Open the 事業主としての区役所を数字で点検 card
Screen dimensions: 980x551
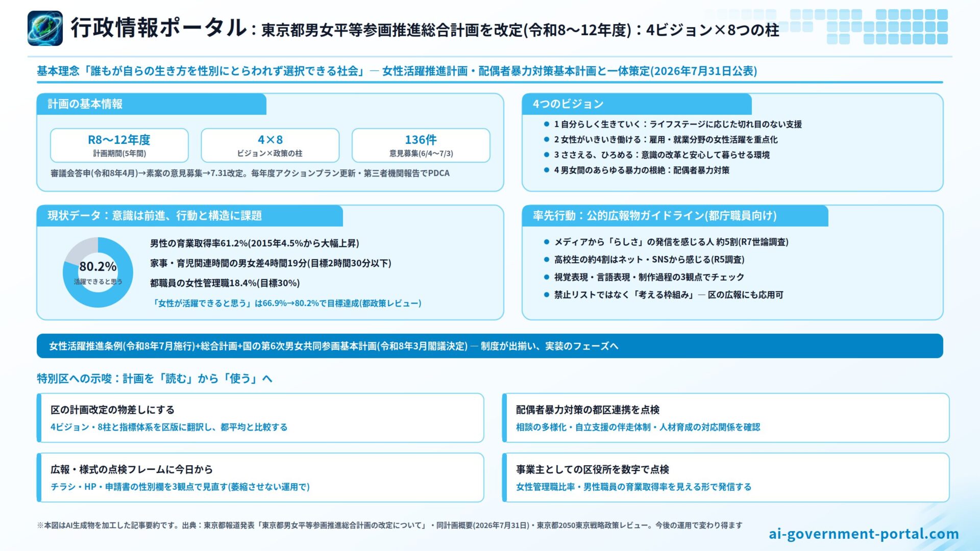point(726,478)
